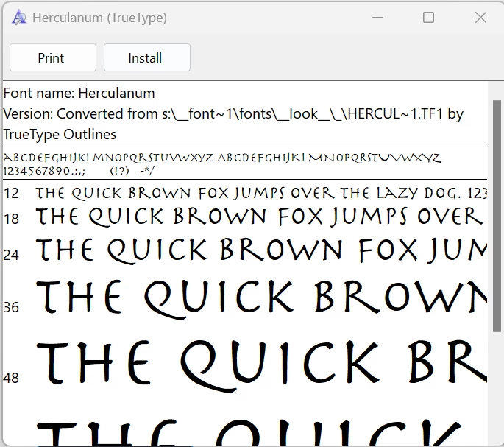Click the 48-point pangram sample line
This screenshot has width=504, height=447.
pyautogui.click(x=261, y=365)
